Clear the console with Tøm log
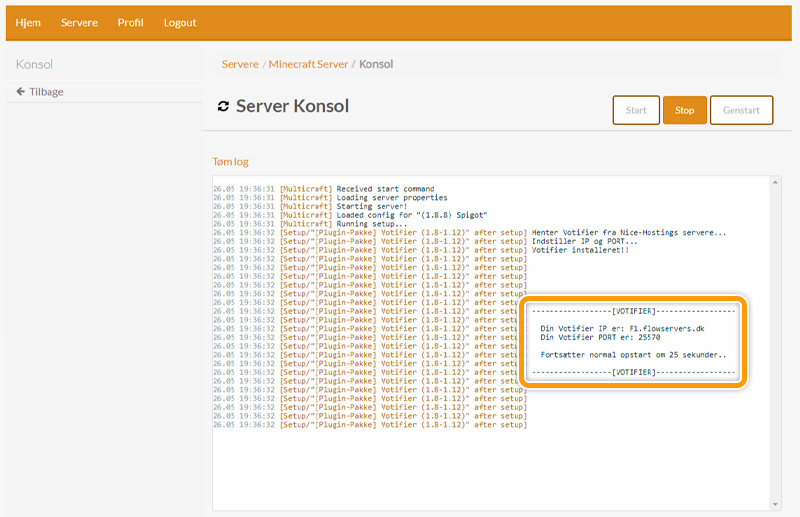This screenshot has height=517, width=800. point(230,162)
